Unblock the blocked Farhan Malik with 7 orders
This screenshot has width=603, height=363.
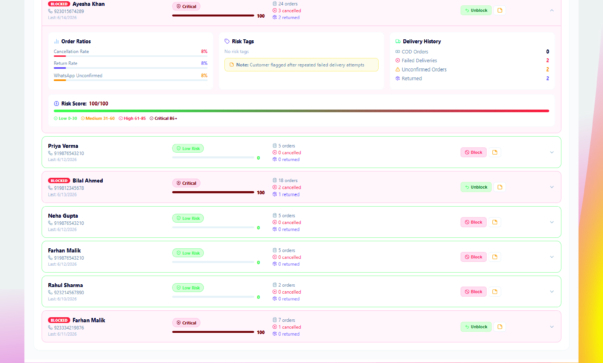[476, 327]
